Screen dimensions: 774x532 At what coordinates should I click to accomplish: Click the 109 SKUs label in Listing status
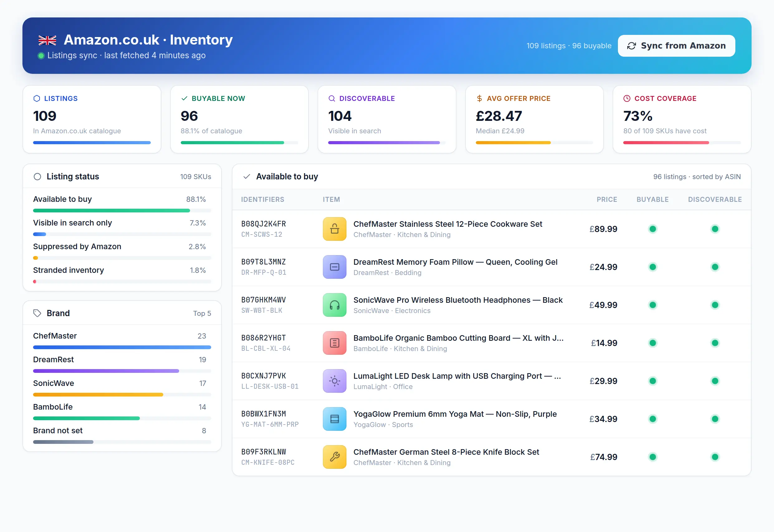point(195,177)
